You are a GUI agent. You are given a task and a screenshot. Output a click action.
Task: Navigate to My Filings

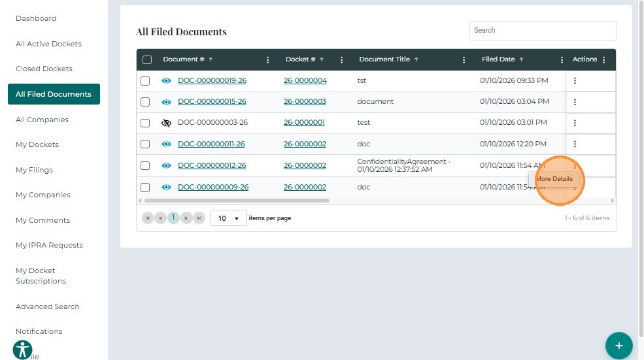click(34, 170)
